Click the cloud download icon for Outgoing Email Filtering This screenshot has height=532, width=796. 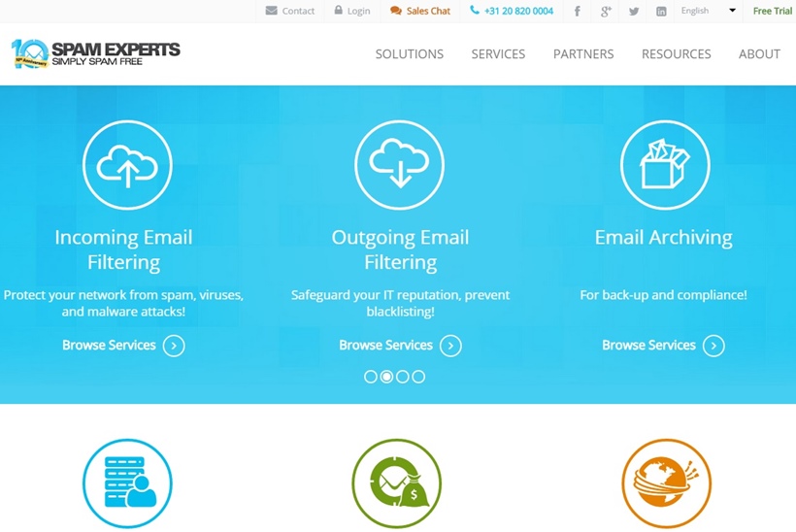[x=400, y=165]
